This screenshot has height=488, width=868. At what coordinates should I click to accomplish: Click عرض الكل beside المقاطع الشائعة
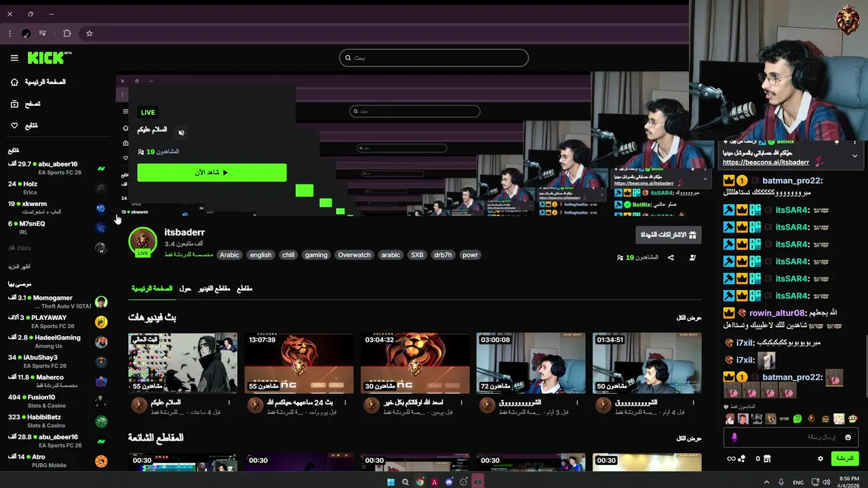coord(689,438)
